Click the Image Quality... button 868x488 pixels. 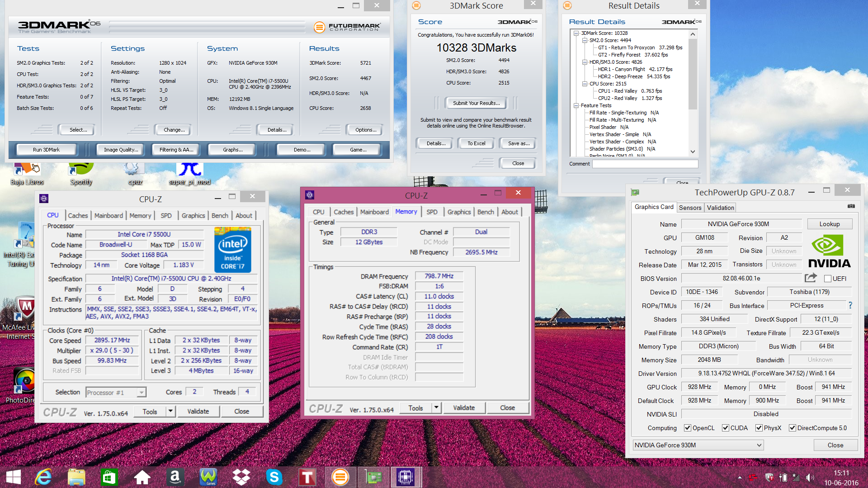(x=121, y=150)
